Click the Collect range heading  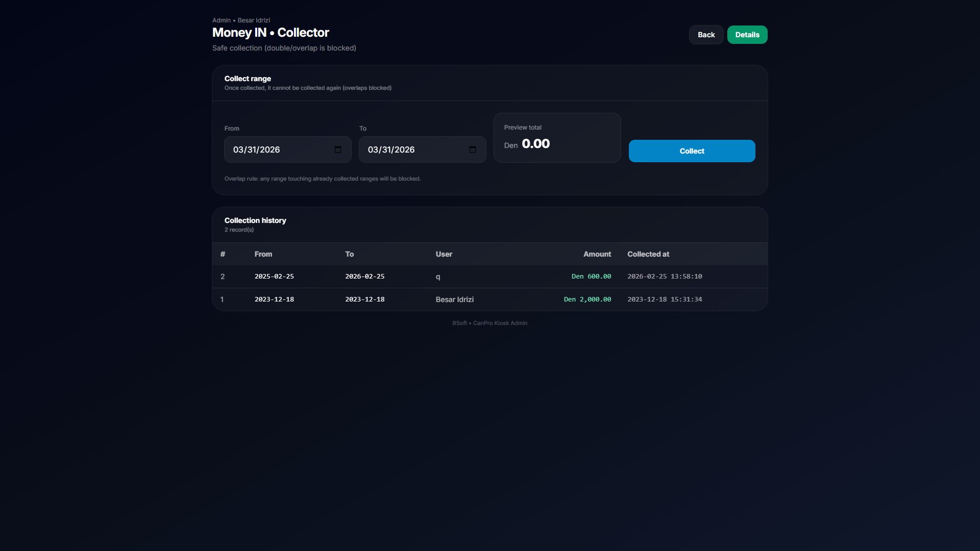point(248,79)
